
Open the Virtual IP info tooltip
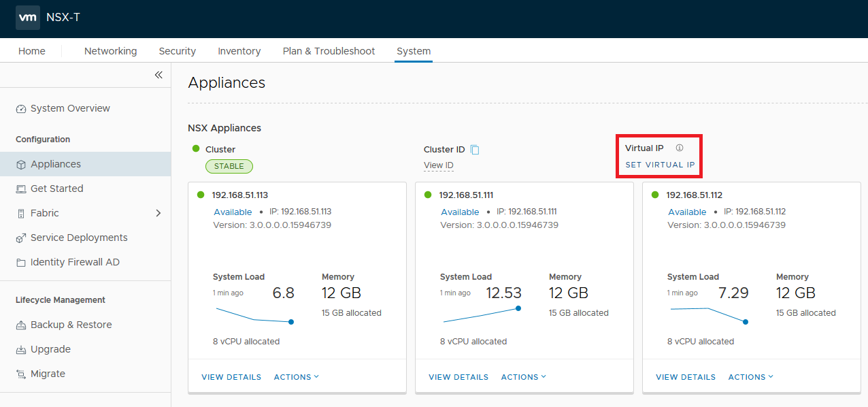point(679,148)
